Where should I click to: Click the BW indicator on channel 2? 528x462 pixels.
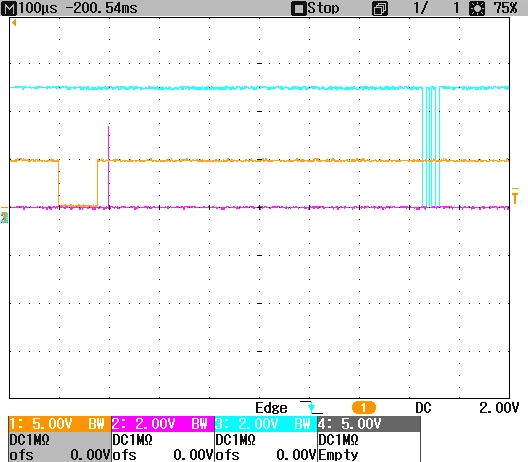pos(199,424)
